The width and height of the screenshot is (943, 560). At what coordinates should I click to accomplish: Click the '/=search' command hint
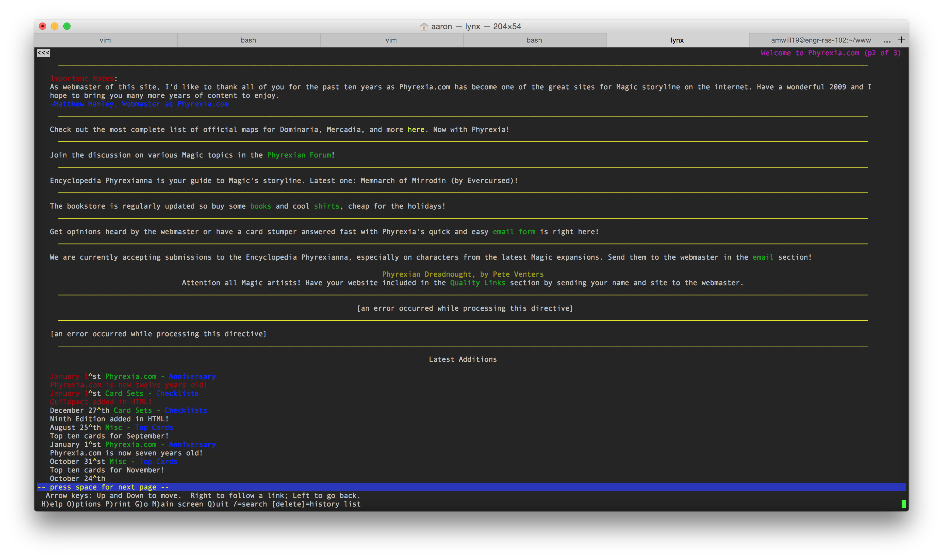click(x=250, y=504)
